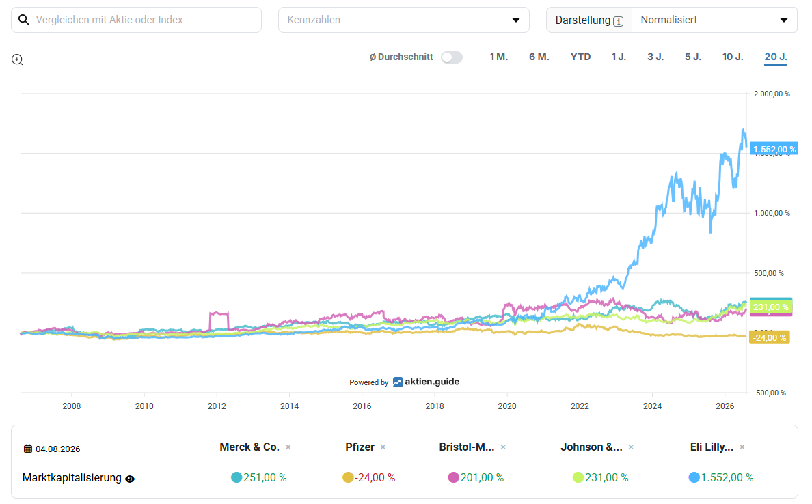Select the YTD time range

580,57
